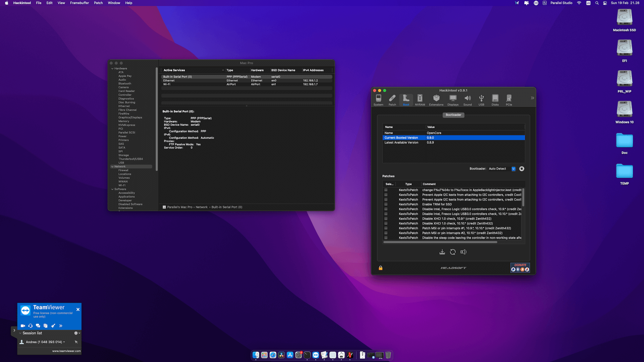
Task: Collapse the TeamViewer side panel arrow
Action: click(x=14, y=330)
